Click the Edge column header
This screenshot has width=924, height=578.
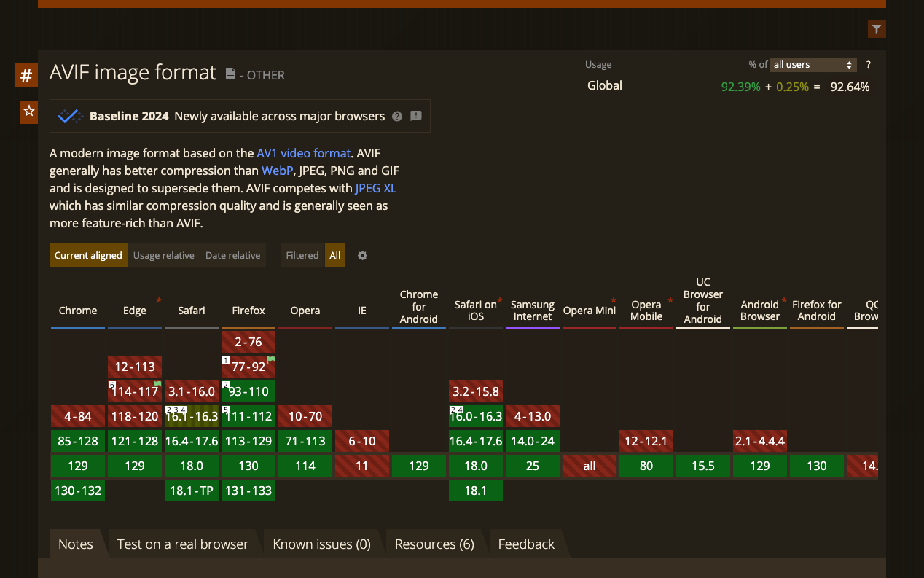[x=135, y=311]
